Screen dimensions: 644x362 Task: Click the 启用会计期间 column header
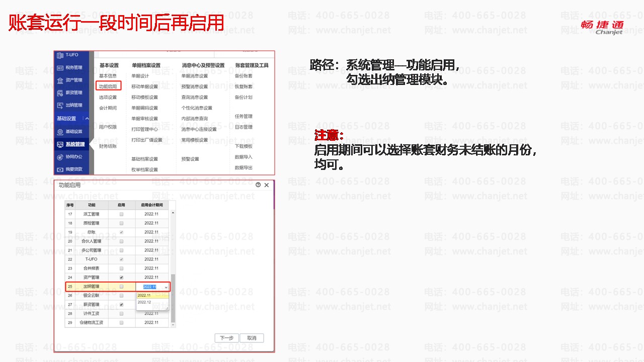click(x=151, y=205)
